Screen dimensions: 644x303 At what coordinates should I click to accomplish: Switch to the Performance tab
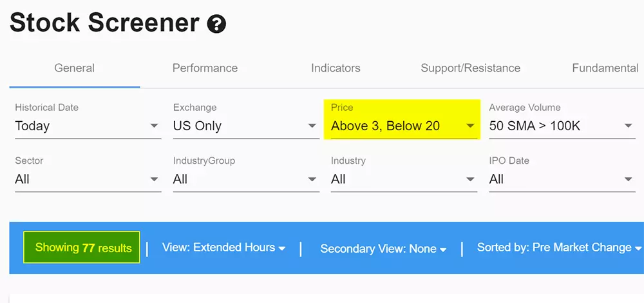(205, 68)
